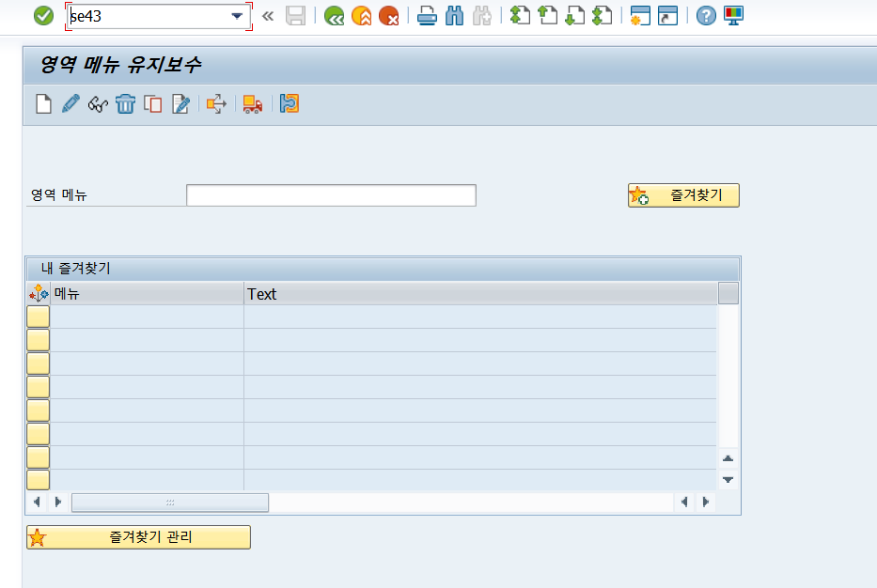Click the table settings icon beside 메뉴 header
Image resolution: width=877 pixels, height=588 pixels.
point(39,293)
